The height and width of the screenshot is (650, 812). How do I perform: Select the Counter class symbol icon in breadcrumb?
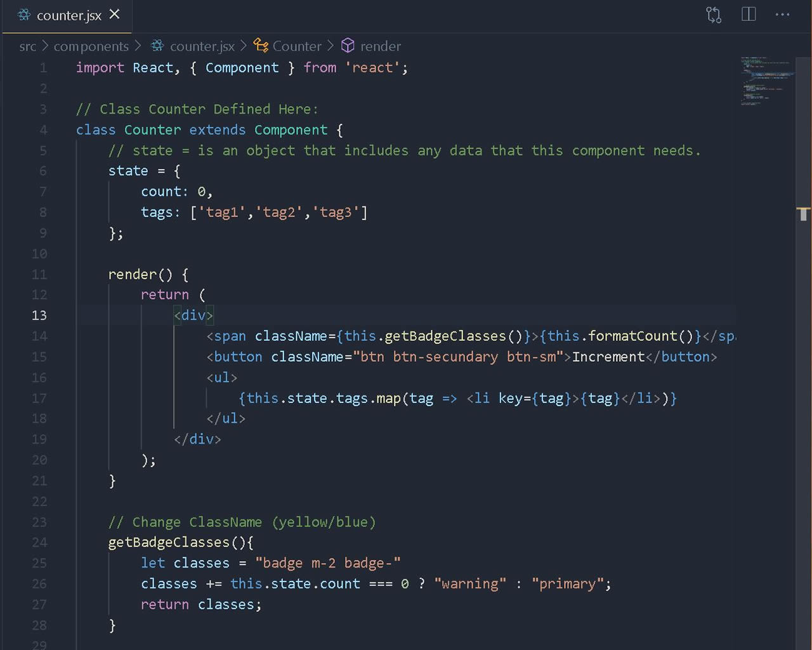click(260, 46)
